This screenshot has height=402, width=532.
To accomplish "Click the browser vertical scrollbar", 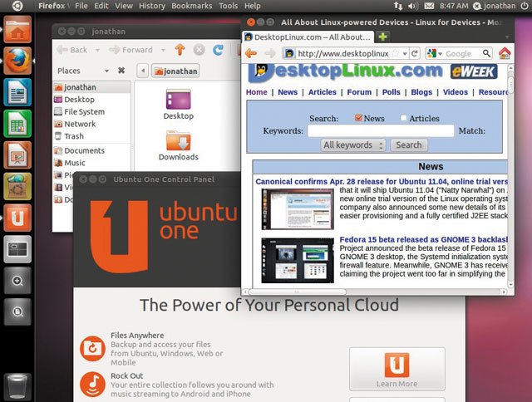I will [x=510, y=83].
